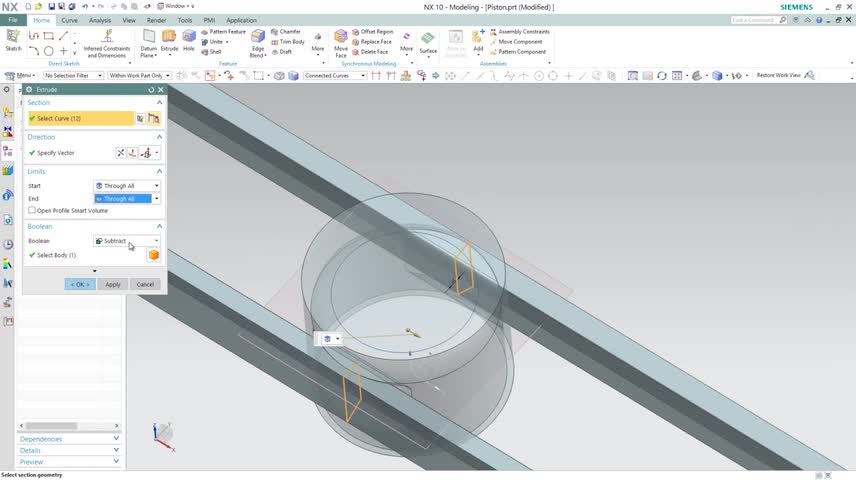This screenshot has width=856, height=480.
Task: Switch to the Analysis tab
Action: click(100, 20)
